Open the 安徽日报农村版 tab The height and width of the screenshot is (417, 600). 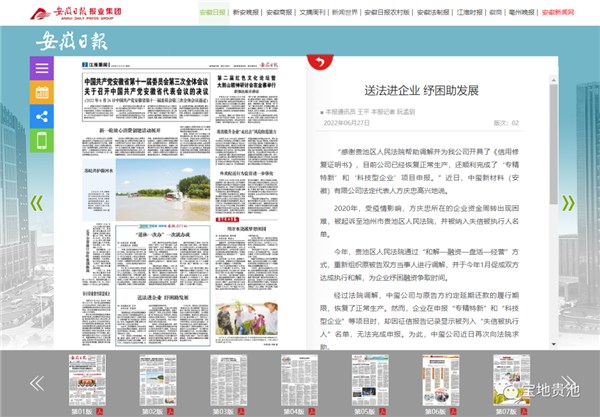(387, 12)
